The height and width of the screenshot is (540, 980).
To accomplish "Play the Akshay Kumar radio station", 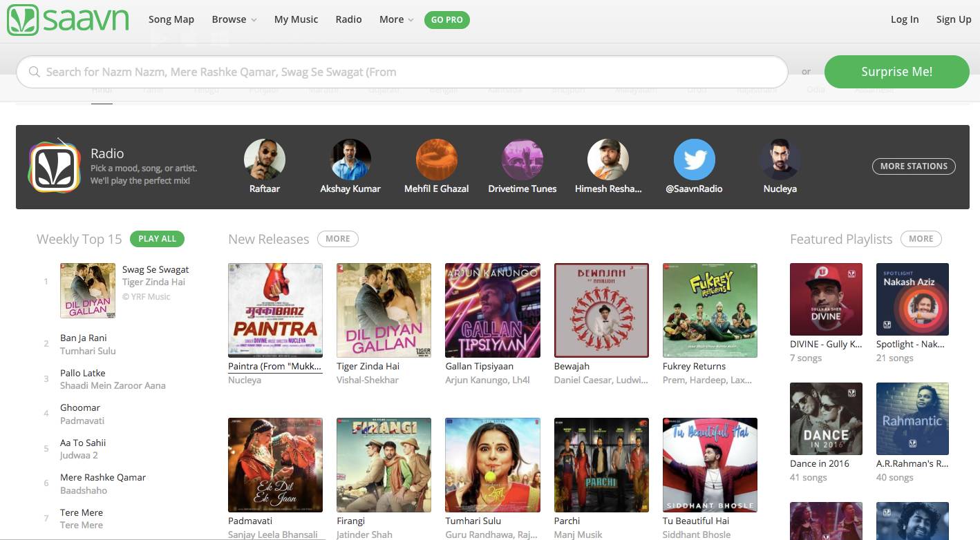I will [350, 160].
